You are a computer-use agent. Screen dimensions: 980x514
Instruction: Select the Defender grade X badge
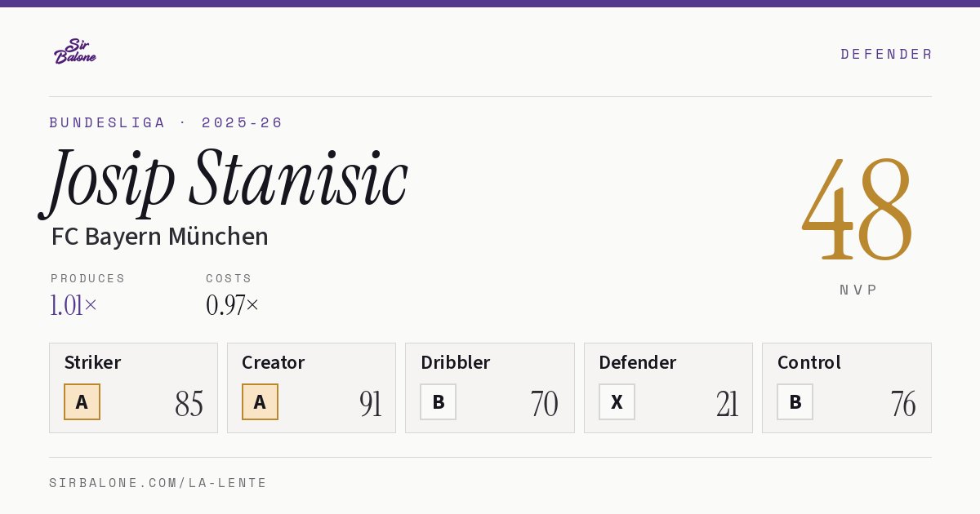coord(617,402)
